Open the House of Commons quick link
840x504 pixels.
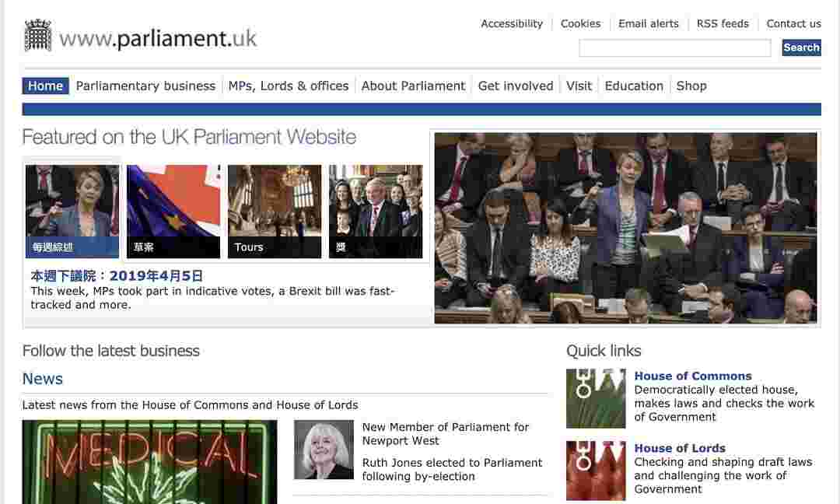pos(693,376)
